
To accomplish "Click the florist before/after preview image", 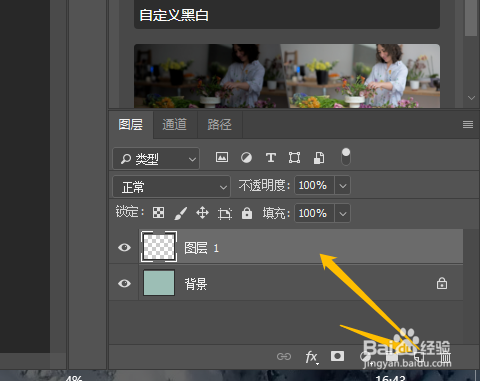I will pos(287,76).
